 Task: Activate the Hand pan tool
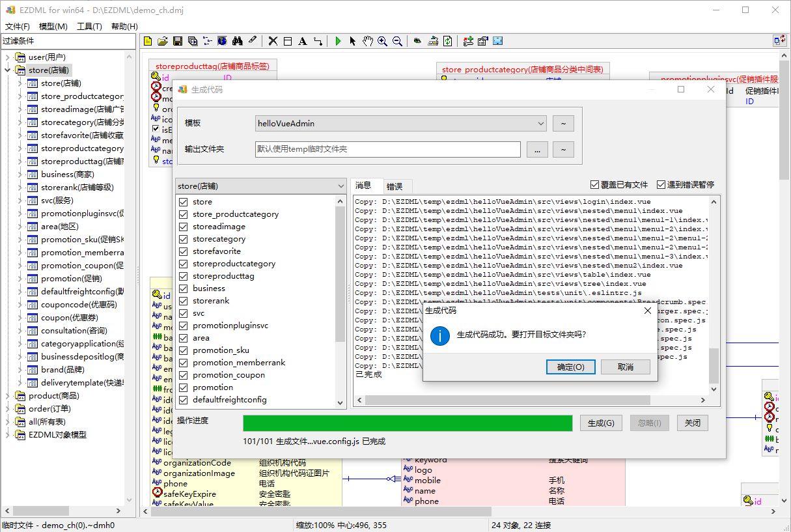tap(367, 40)
